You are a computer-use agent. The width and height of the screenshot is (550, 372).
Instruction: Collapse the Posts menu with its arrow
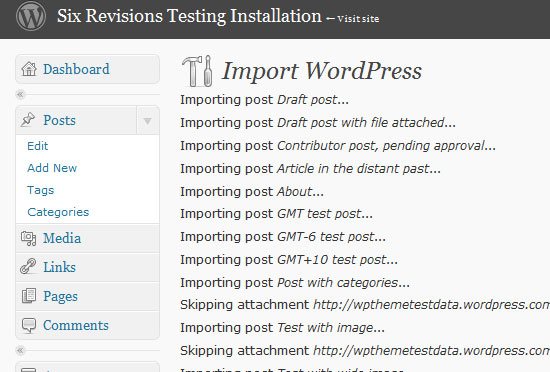pyautogui.click(x=148, y=121)
